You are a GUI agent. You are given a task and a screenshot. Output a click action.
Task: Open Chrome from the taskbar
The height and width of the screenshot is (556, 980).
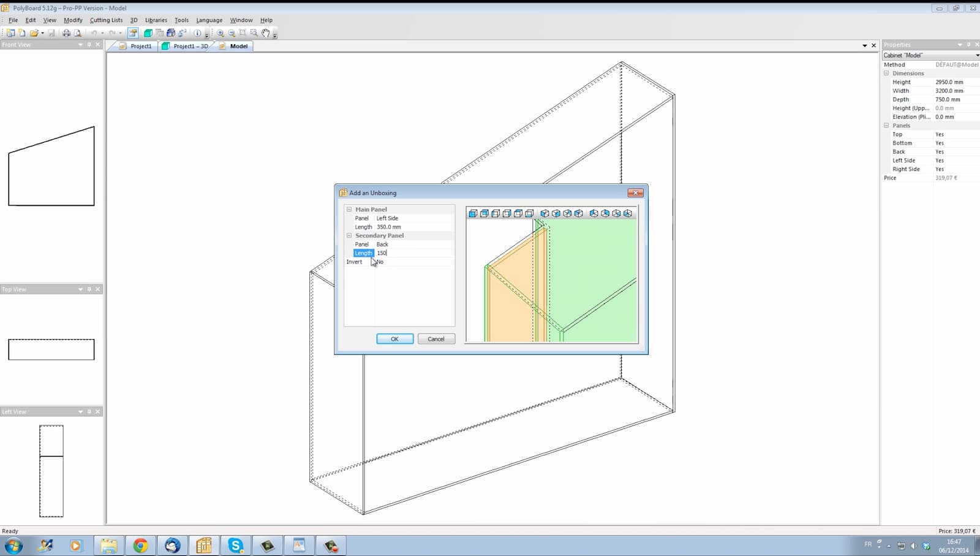[140, 546]
